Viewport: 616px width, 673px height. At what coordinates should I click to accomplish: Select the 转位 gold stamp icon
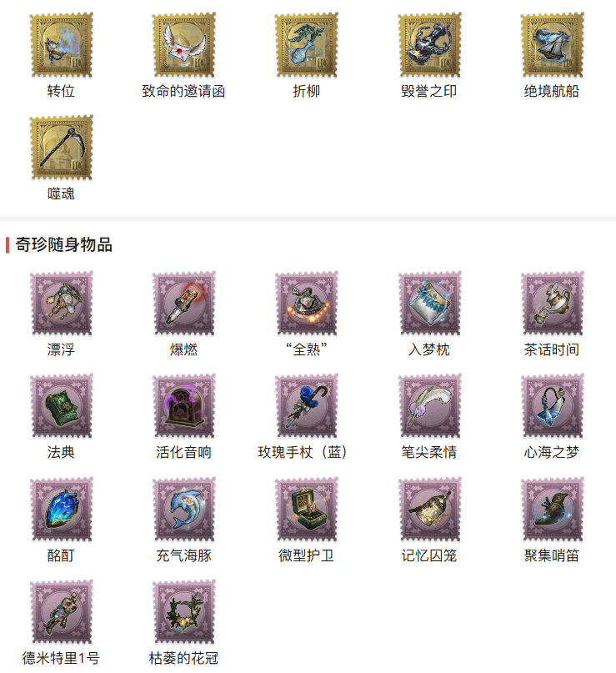click(x=61, y=45)
